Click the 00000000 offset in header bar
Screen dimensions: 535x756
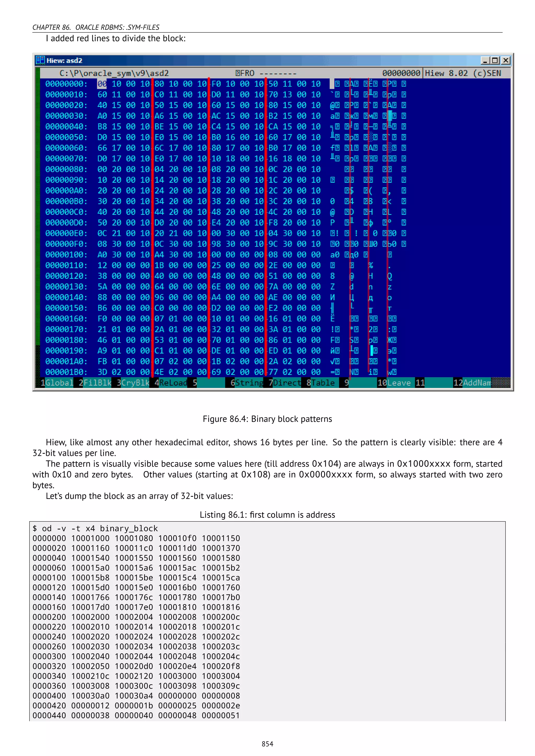[401, 73]
